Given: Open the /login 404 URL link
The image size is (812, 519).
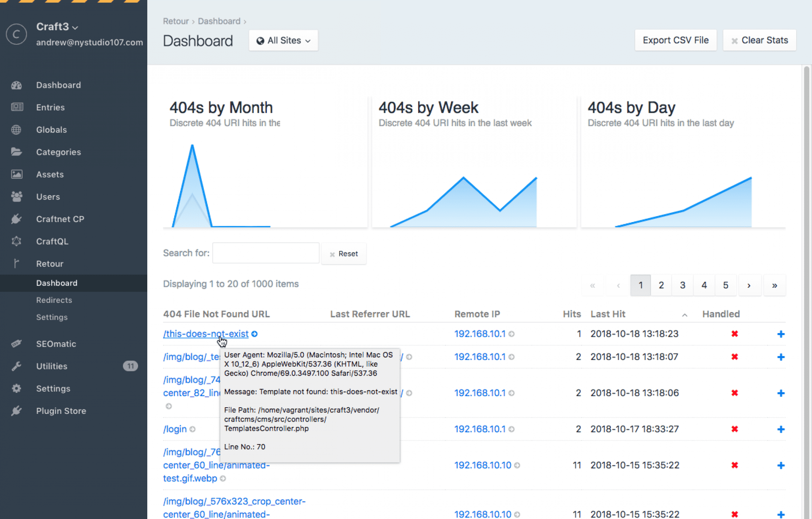Looking at the screenshot, I should tap(175, 429).
